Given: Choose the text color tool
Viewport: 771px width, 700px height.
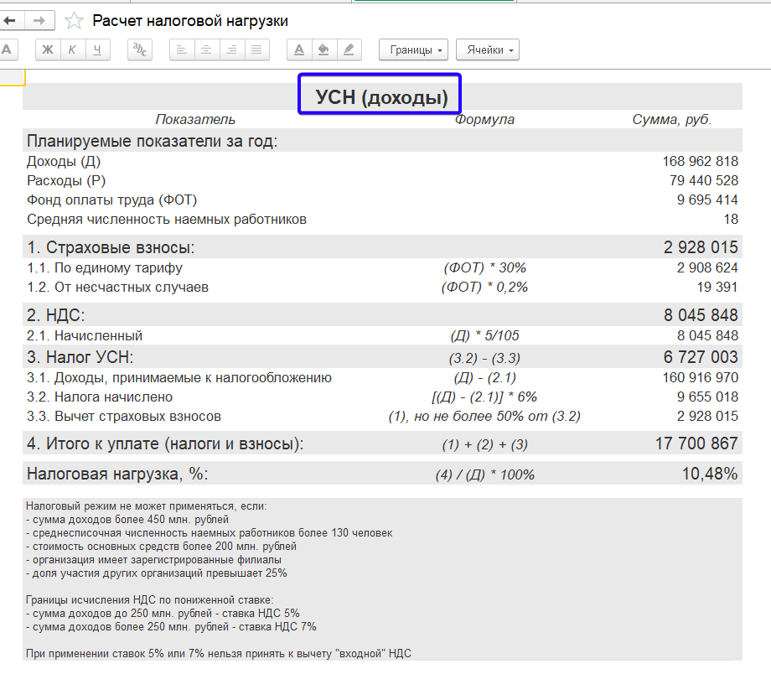Looking at the screenshot, I should click(299, 49).
